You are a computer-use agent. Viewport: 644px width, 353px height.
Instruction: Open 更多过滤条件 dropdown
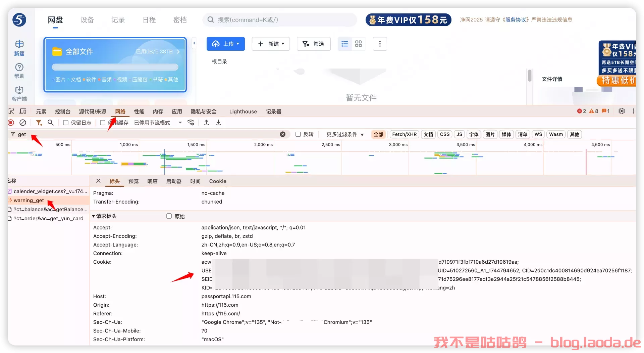click(345, 134)
